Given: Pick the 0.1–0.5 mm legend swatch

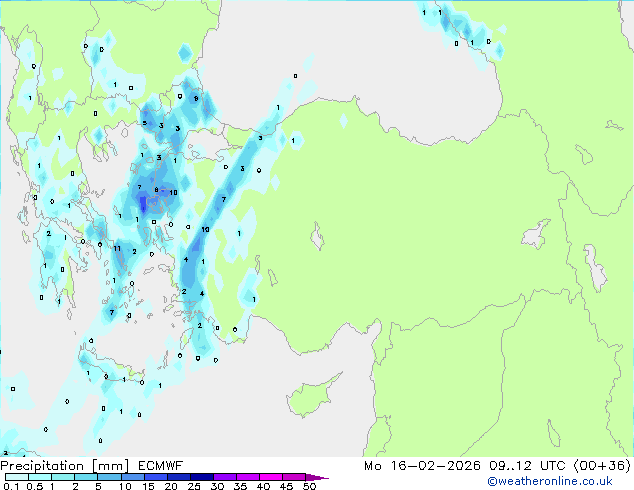Looking at the screenshot, I should pos(17,477).
